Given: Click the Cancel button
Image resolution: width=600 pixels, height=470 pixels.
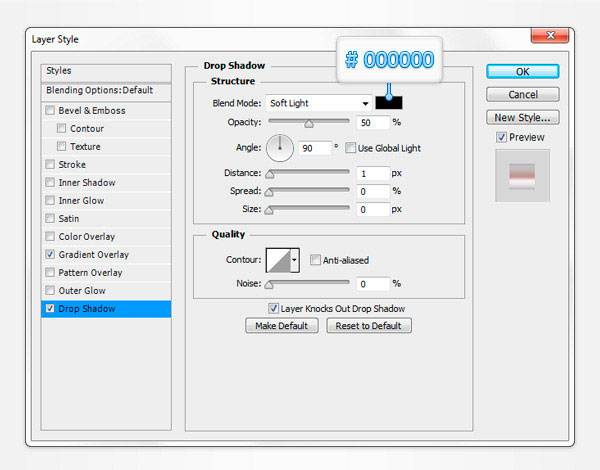Looking at the screenshot, I should point(523,94).
